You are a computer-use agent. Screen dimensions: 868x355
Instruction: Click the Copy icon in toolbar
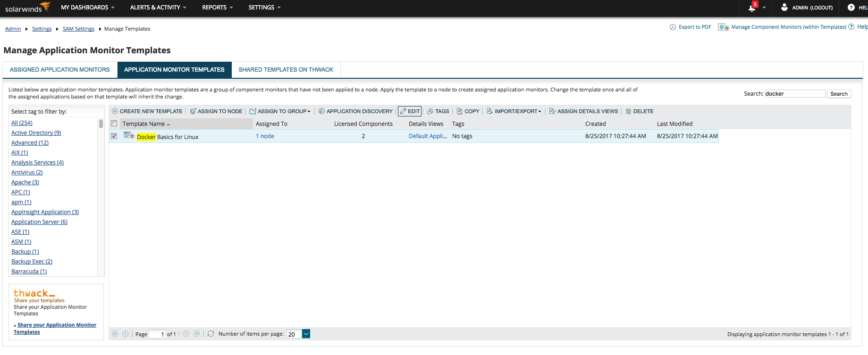click(x=459, y=111)
